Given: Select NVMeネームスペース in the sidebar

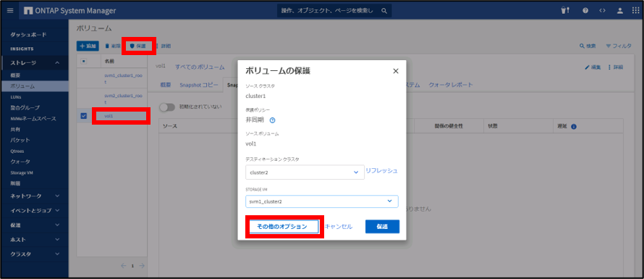Looking at the screenshot, I should coord(34,119).
